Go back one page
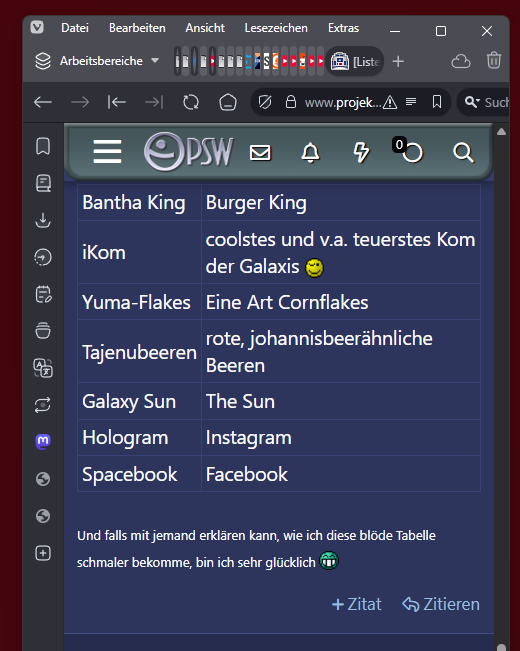520x651 pixels. (43, 102)
